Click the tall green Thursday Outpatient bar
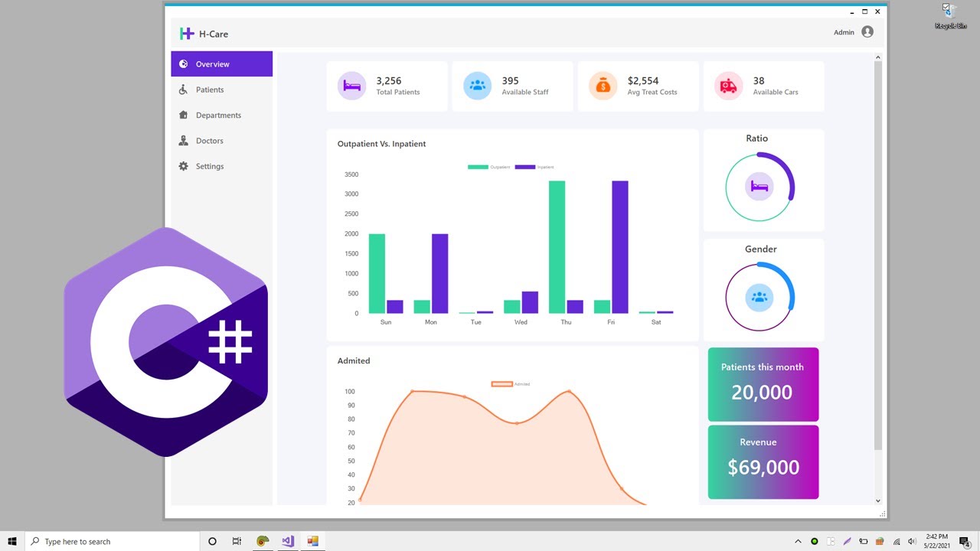The height and width of the screenshot is (551, 980). (557, 247)
